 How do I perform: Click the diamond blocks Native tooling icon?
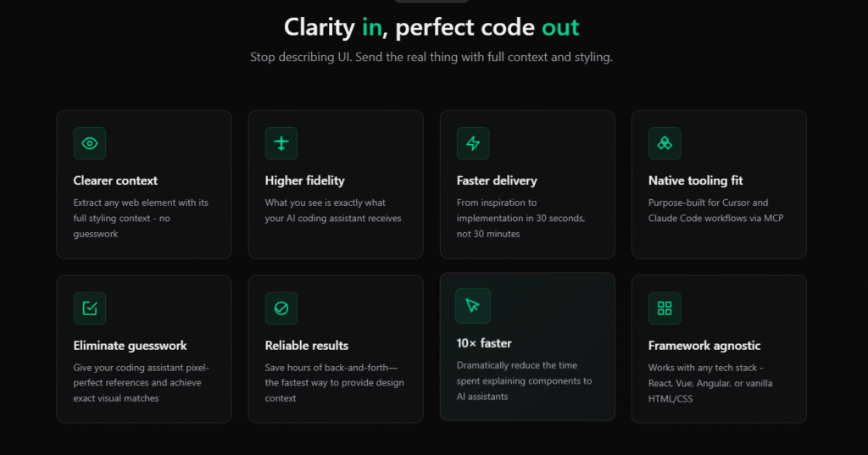(665, 143)
